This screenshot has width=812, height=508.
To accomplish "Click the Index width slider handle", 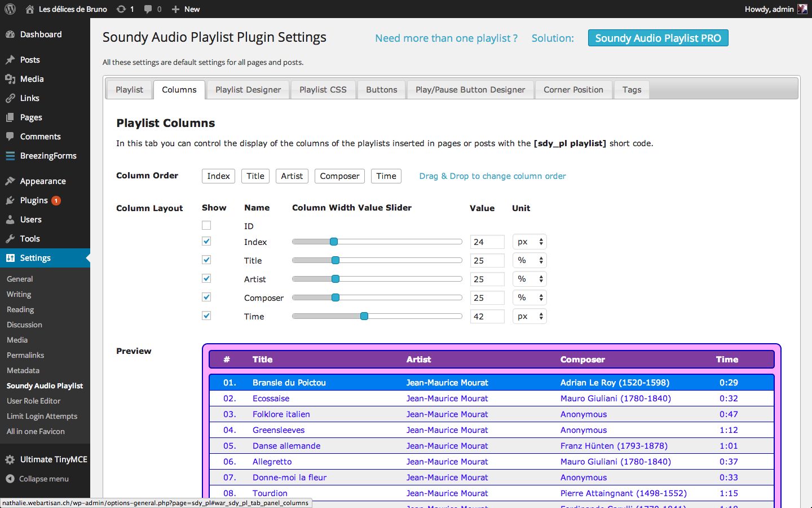I will pyautogui.click(x=334, y=242).
